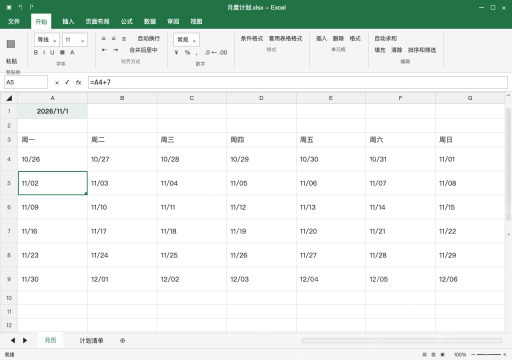Click Normal view icon in status bar

(x=424, y=354)
